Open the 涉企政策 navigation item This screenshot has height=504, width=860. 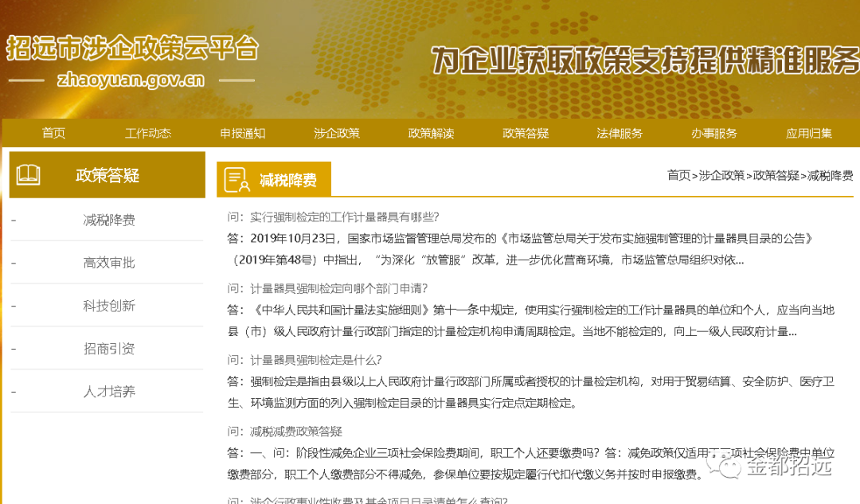[x=337, y=133]
